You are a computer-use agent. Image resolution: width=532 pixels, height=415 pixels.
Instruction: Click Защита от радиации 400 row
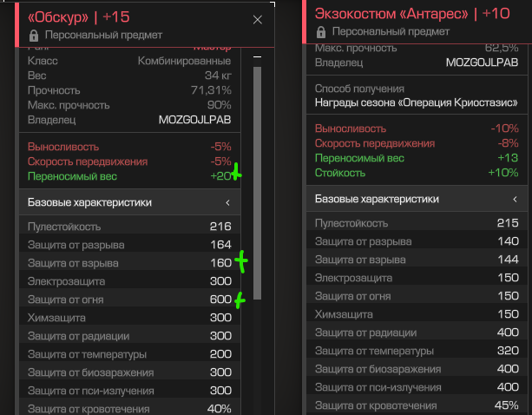coord(417,333)
